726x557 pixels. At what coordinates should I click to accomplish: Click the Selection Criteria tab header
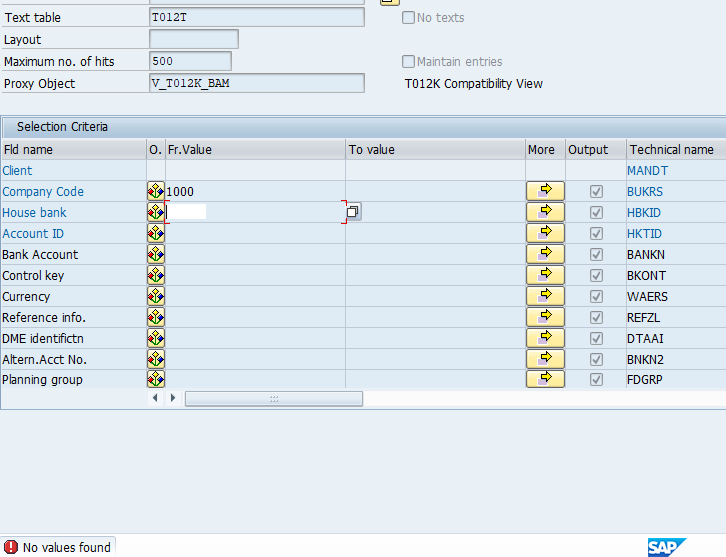tap(62, 127)
